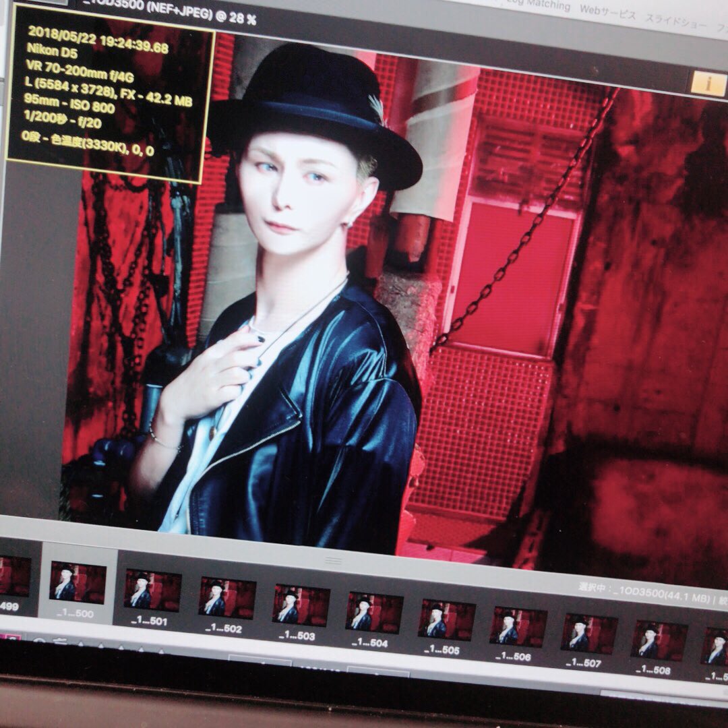This screenshot has width=728, height=728.
Task: Click the lens text "VR 70-200mm f/4G"
Action: click(80, 71)
